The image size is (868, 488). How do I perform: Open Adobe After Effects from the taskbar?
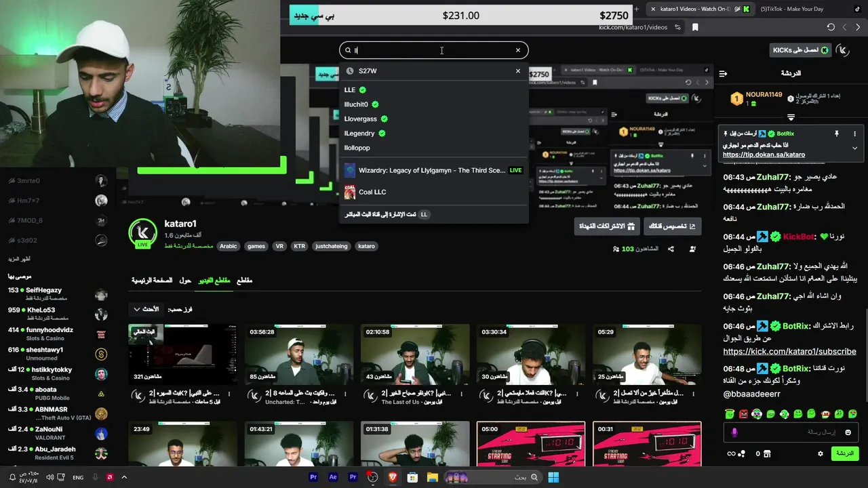pos(333,477)
